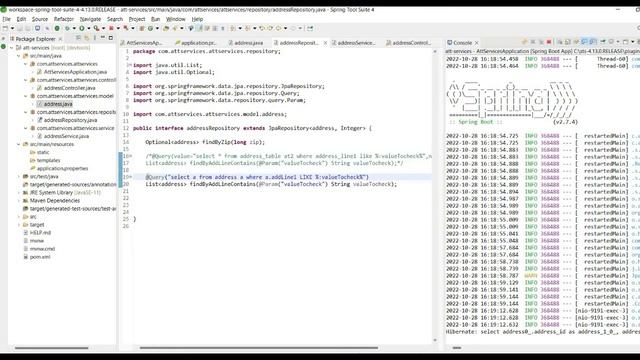Select pom.xml in Package Explorer
The image size is (640, 360).
click(40, 257)
